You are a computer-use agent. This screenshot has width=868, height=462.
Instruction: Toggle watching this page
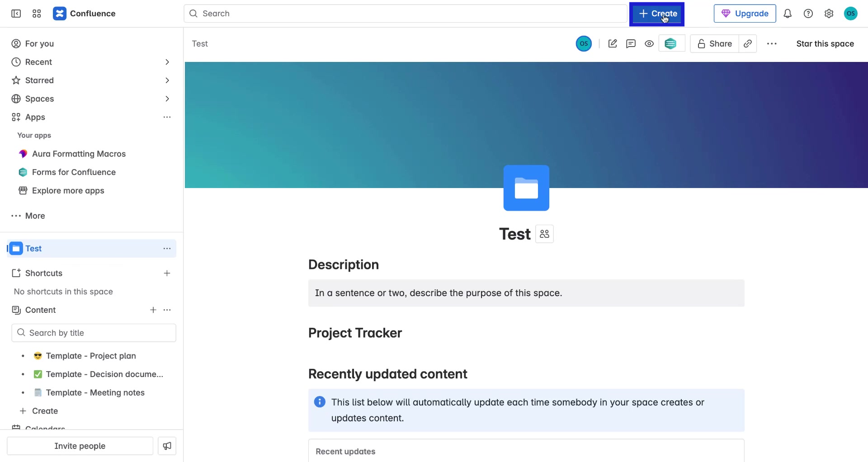point(649,43)
